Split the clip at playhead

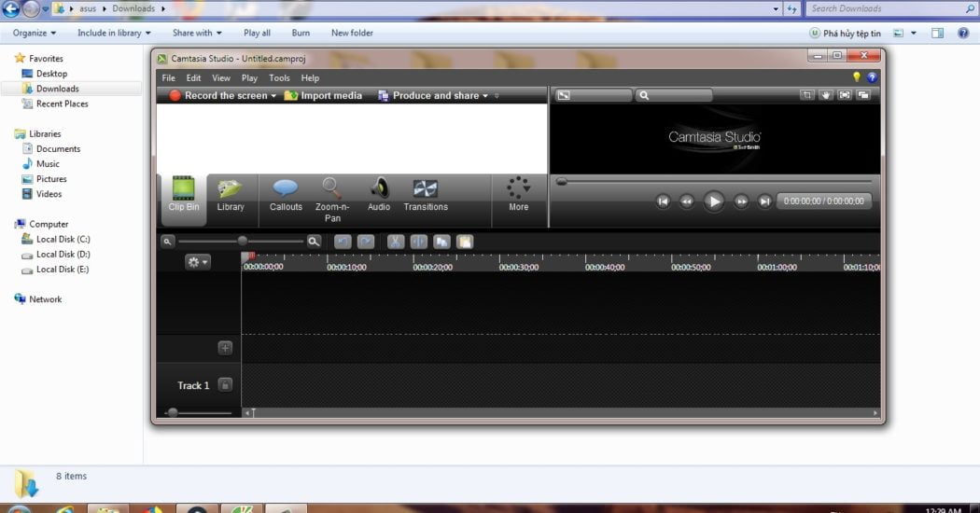coord(419,242)
